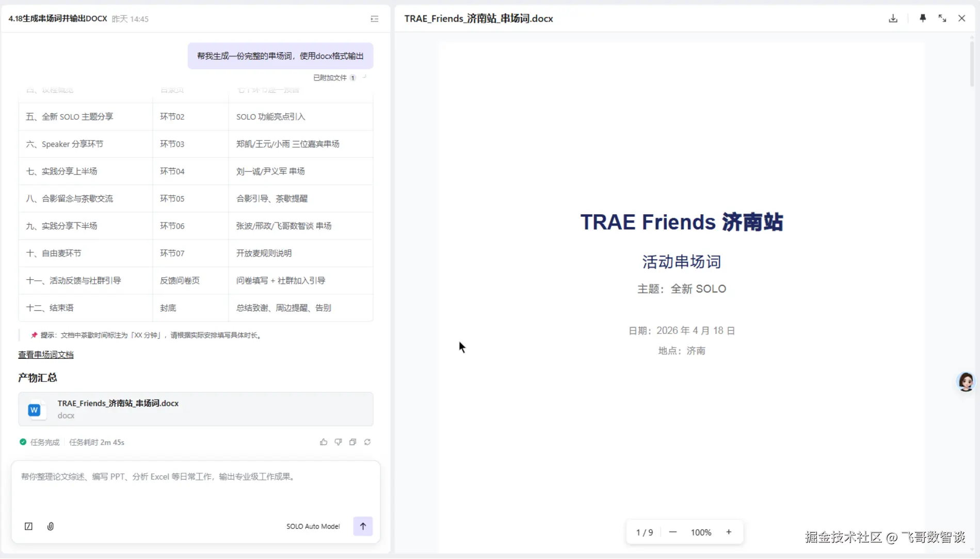This screenshot has width=980, height=559.
Task: Click the 总结致谢、周边提醒、告别 cell
Action: tap(301, 308)
